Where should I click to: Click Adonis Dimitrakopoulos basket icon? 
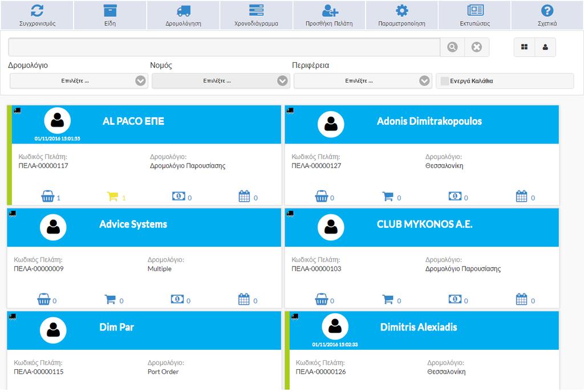click(x=322, y=196)
